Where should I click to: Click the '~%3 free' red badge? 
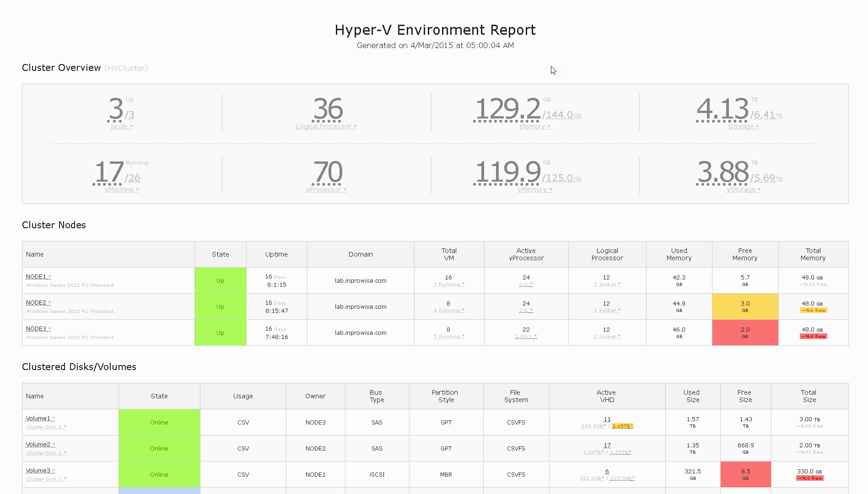[x=809, y=478]
